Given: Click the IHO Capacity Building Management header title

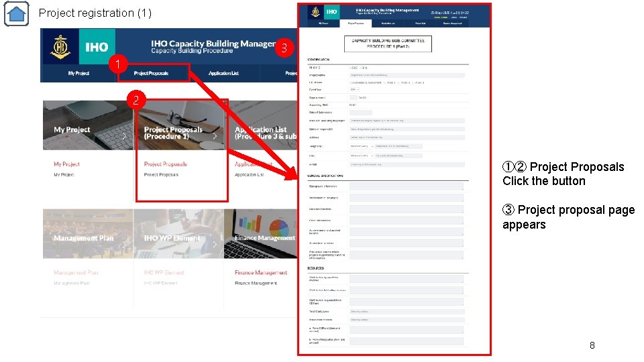Looking at the screenshot, I should (387, 10).
